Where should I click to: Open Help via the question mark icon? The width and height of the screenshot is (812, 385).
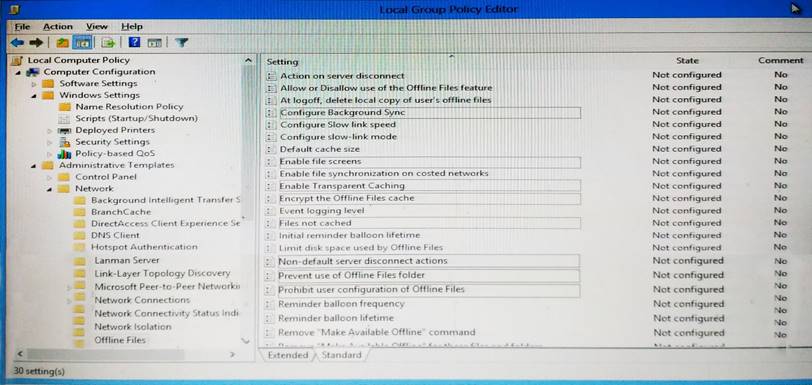click(134, 42)
